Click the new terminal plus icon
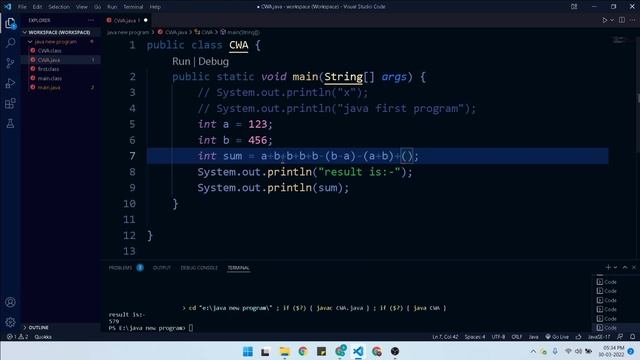 (x=608, y=267)
